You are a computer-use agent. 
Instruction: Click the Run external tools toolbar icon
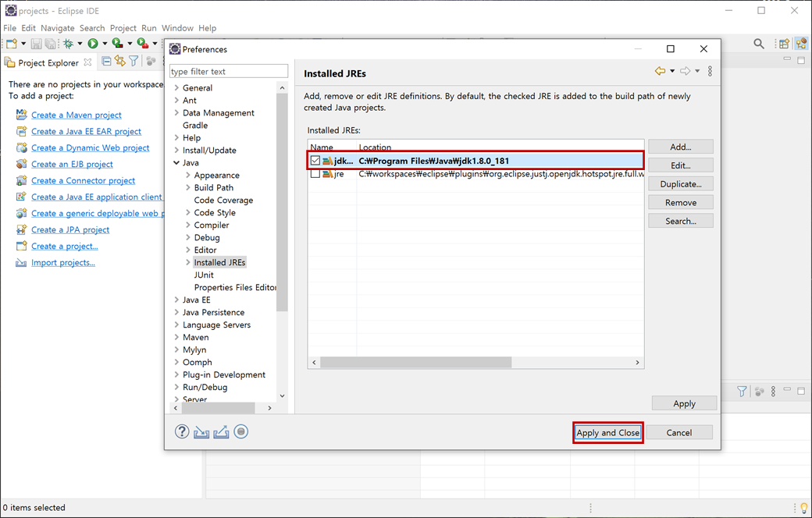point(142,44)
